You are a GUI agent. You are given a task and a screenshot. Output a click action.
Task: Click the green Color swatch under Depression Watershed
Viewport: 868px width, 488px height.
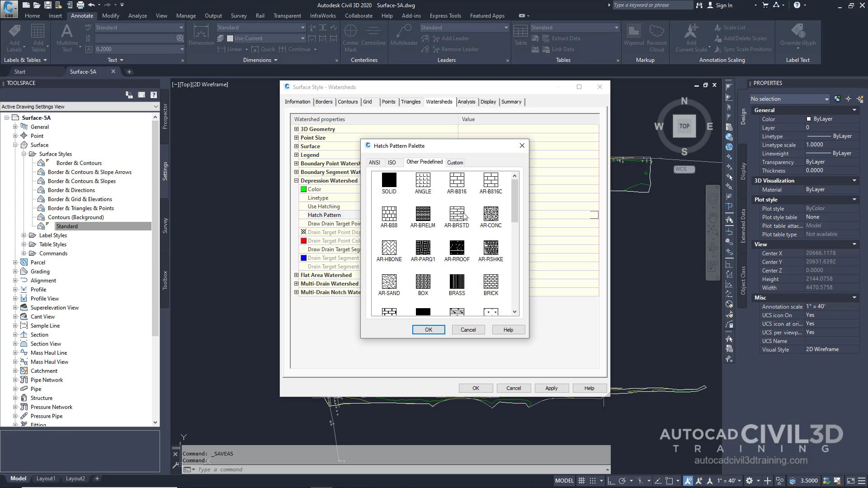pyautogui.click(x=303, y=189)
